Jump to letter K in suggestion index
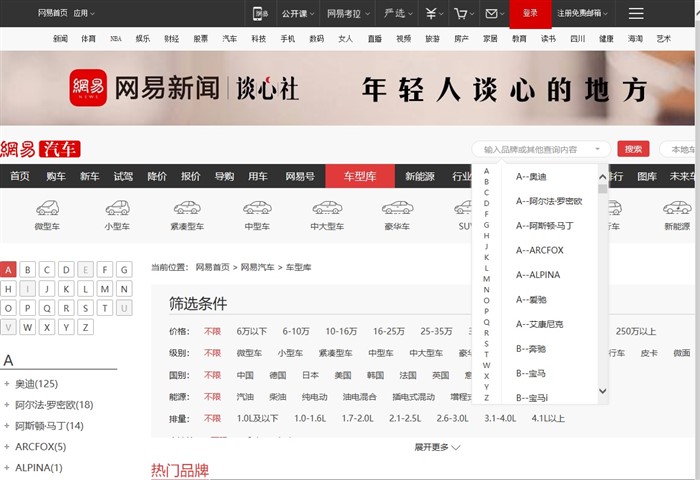This screenshot has height=480, width=700. coord(487,257)
